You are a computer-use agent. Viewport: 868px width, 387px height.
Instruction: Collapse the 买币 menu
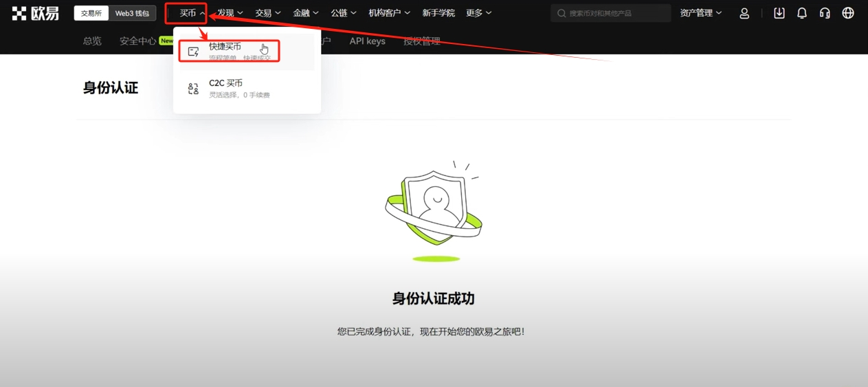(x=192, y=13)
